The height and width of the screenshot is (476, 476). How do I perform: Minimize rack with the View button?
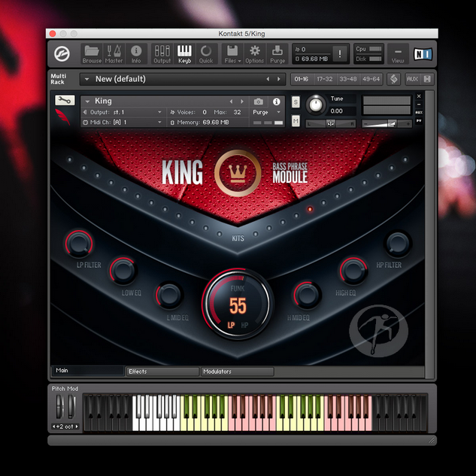click(398, 54)
